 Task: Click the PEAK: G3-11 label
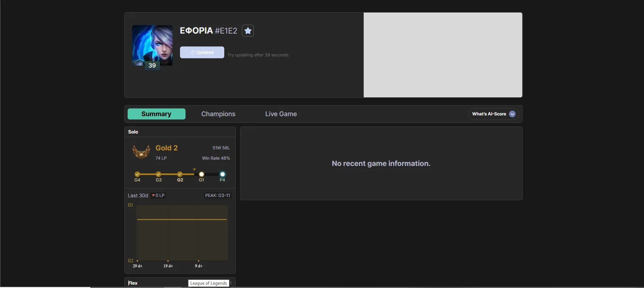(218, 195)
